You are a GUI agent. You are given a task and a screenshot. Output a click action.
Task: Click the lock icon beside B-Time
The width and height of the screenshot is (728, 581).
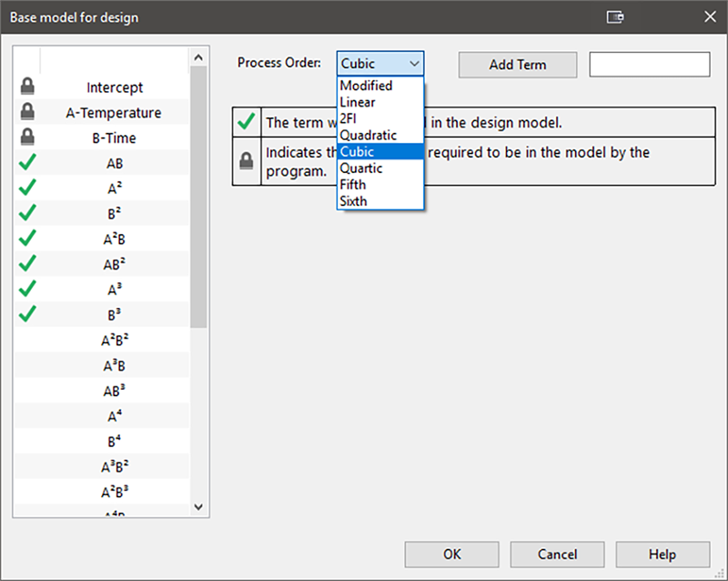click(27, 138)
